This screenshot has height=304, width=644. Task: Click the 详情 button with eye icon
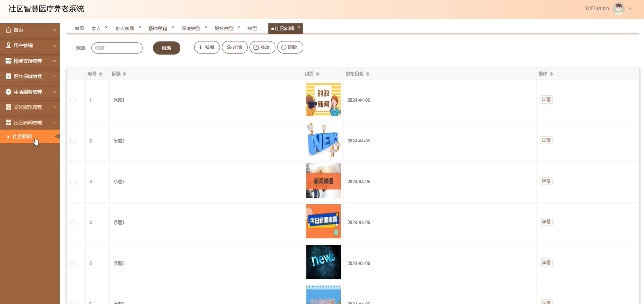point(235,47)
